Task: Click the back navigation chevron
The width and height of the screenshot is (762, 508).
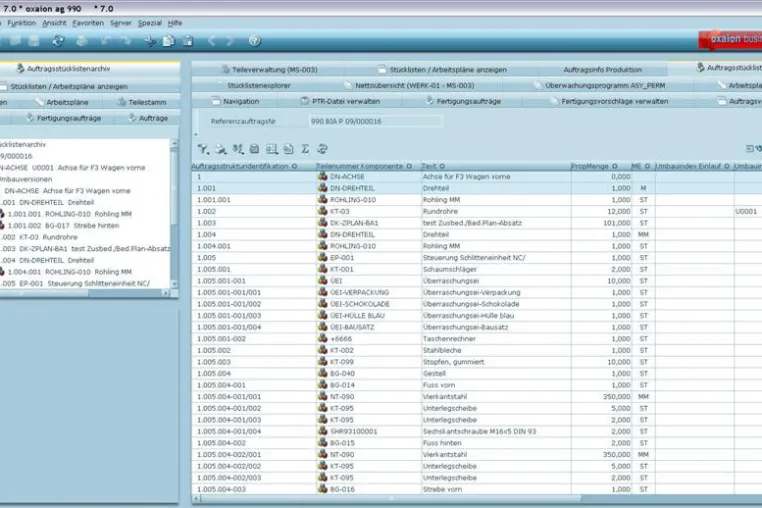Action: click(x=211, y=41)
